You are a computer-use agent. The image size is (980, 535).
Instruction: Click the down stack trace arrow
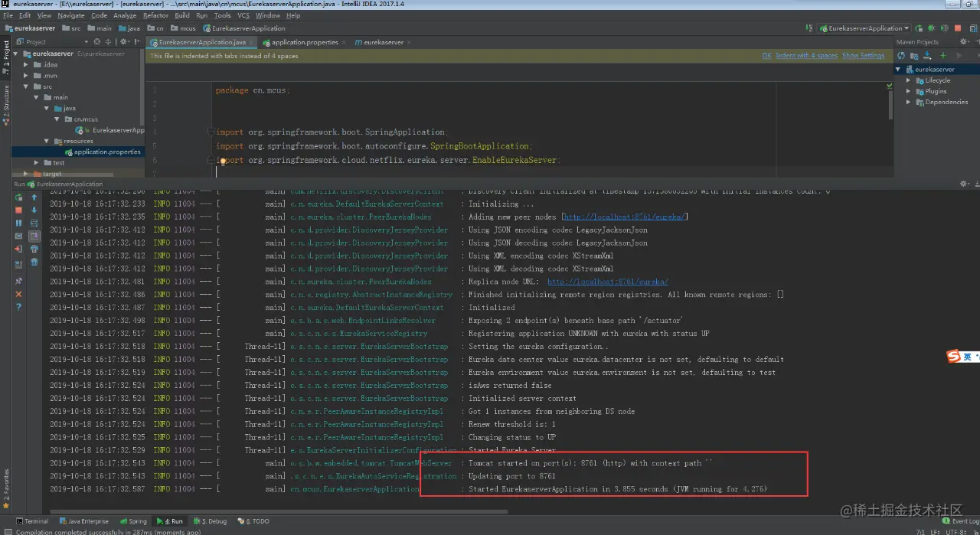click(x=34, y=210)
